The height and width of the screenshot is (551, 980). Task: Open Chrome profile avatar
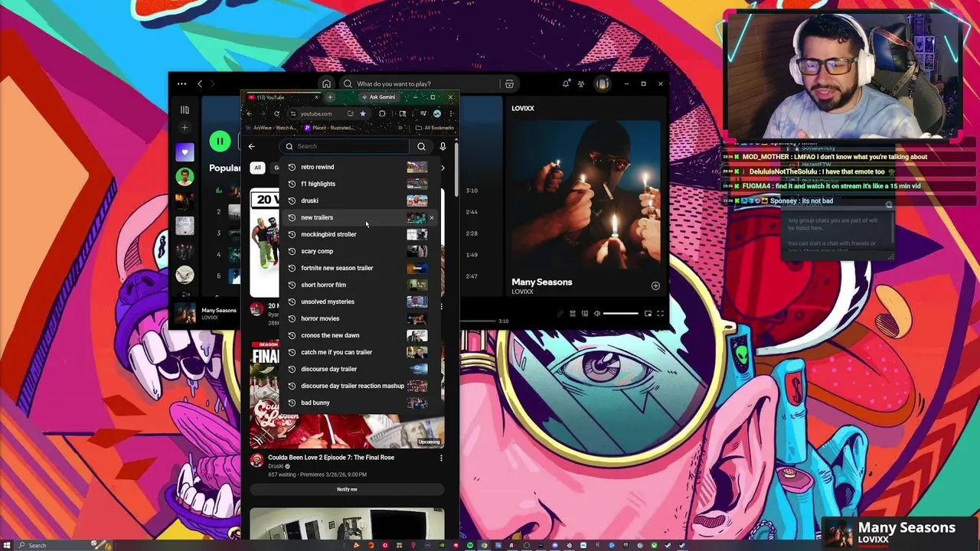(x=437, y=113)
